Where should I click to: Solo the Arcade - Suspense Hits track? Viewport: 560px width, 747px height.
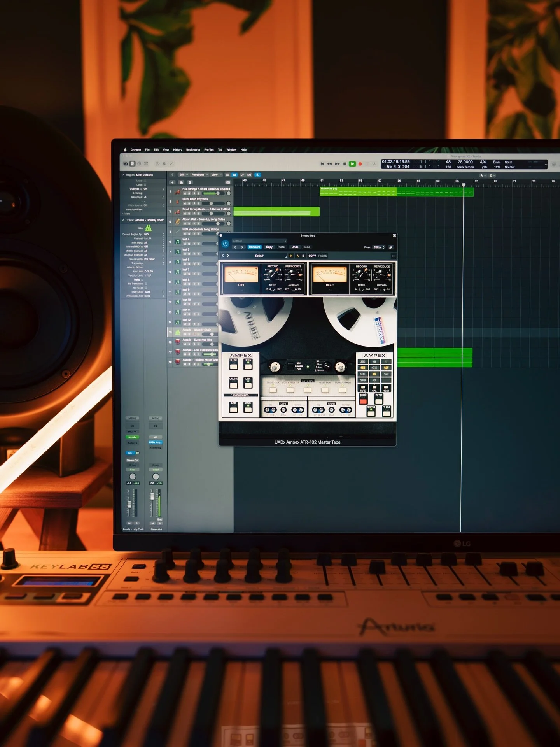point(189,344)
